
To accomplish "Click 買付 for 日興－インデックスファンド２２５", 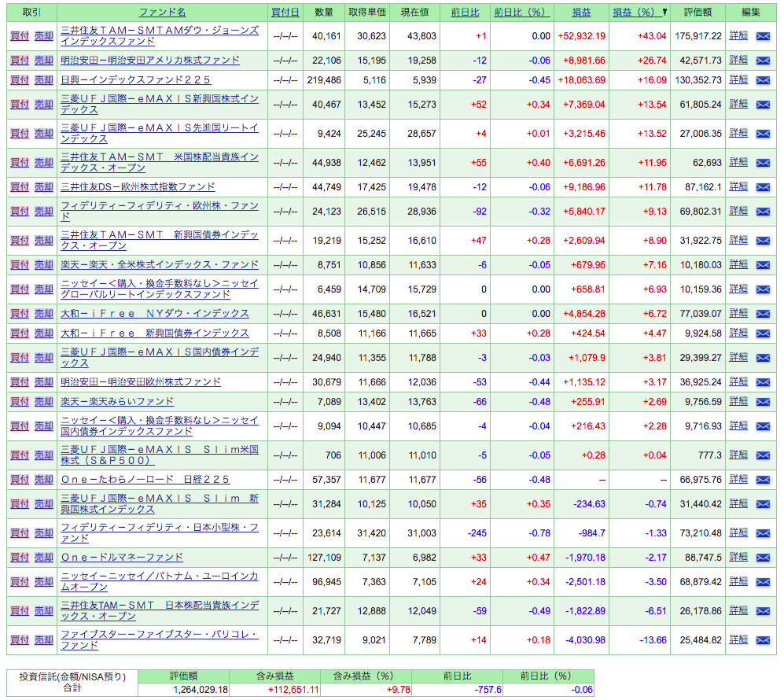I will pyautogui.click(x=20, y=80).
